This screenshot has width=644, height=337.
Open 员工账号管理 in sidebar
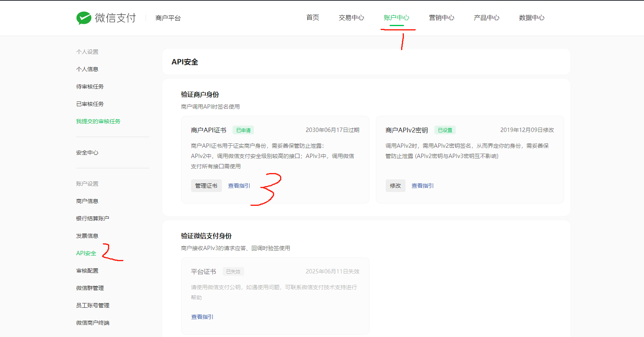tap(93, 305)
